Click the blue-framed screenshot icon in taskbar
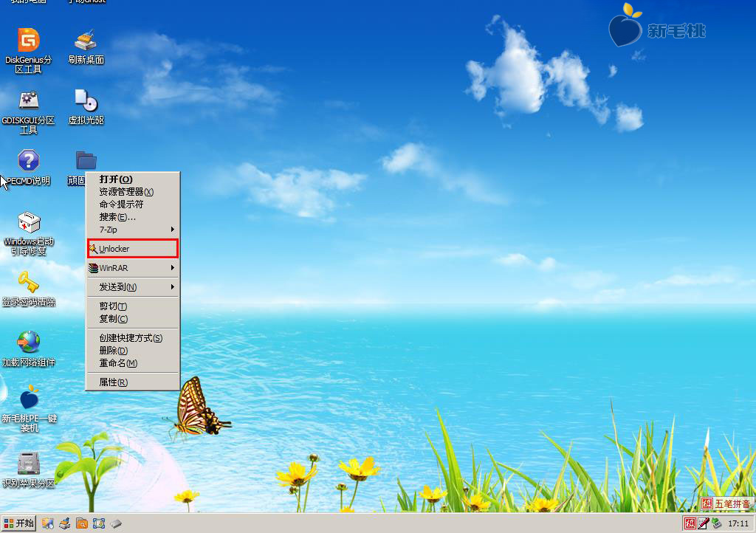 click(99, 523)
